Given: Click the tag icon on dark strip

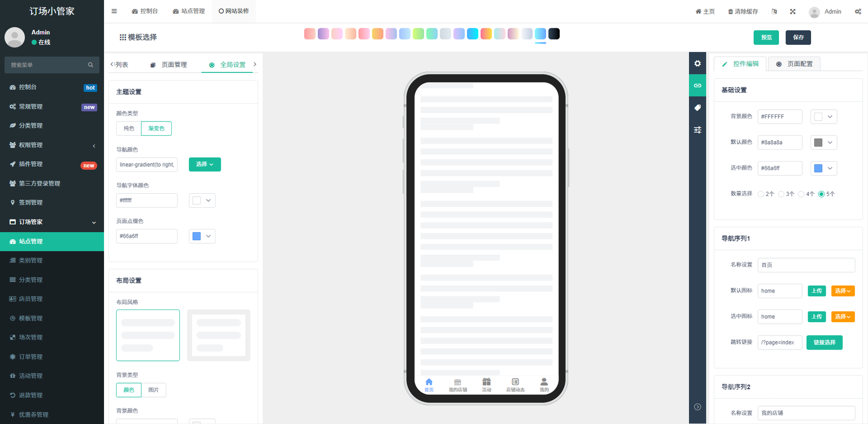Looking at the screenshot, I should (698, 108).
